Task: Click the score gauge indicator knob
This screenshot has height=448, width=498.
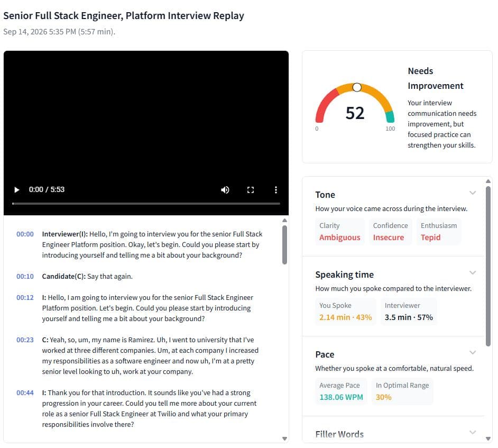Action: [x=357, y=87]
